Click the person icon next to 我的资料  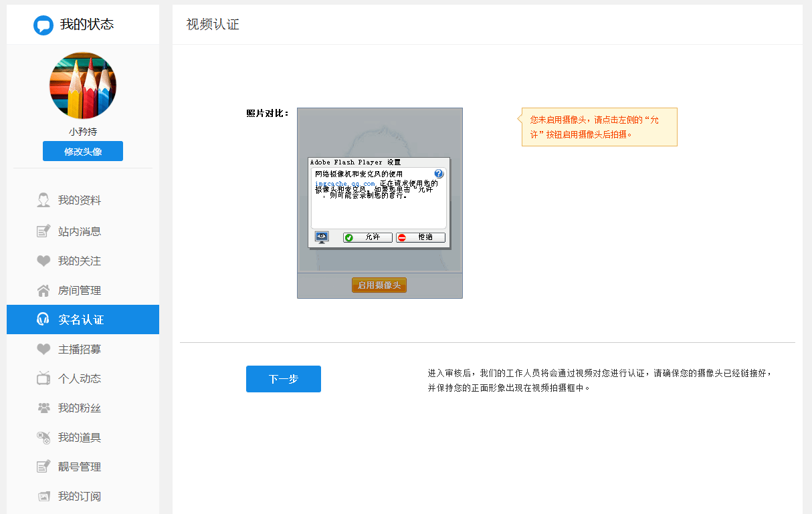[x=43, y=201]
